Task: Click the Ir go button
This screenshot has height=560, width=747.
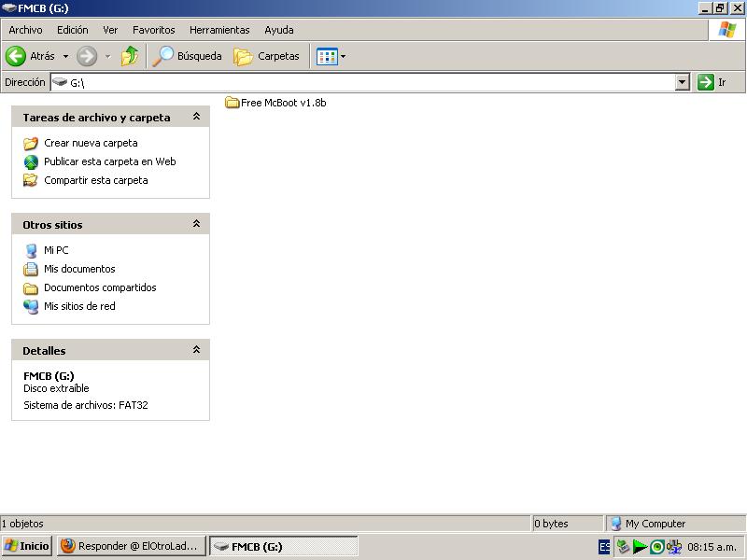Action: (712, 82)
